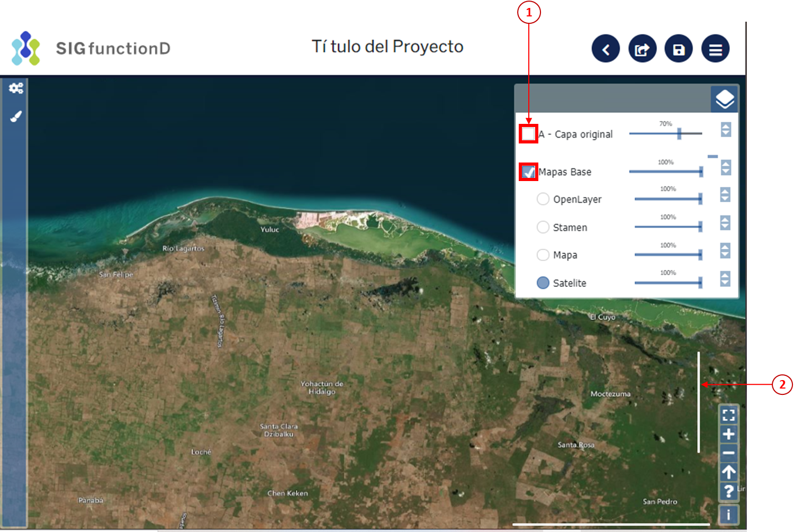The image size is (794, 532).
Task: Click the 'El Cuyo' map label
Action: 602,317
